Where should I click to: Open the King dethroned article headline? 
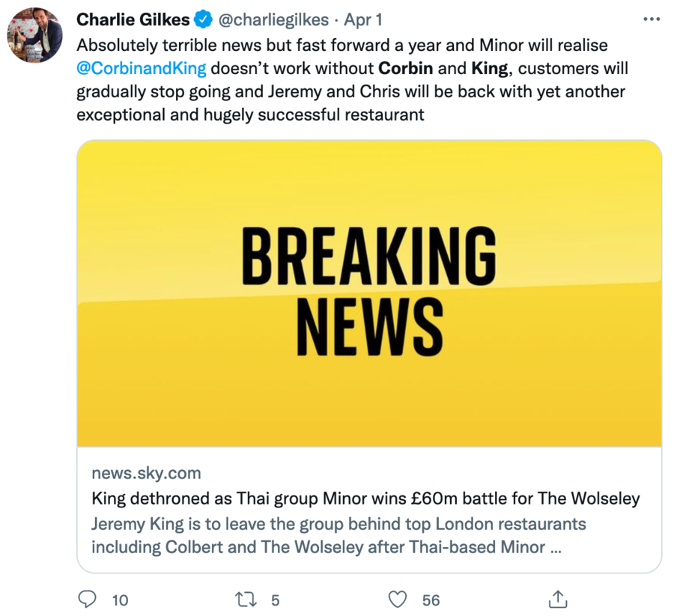pos(365,498)
